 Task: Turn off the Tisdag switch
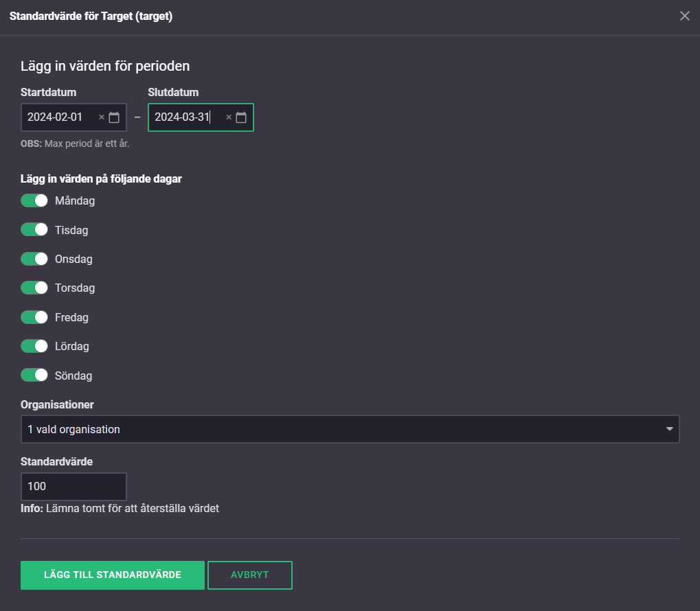pos(34,229)
